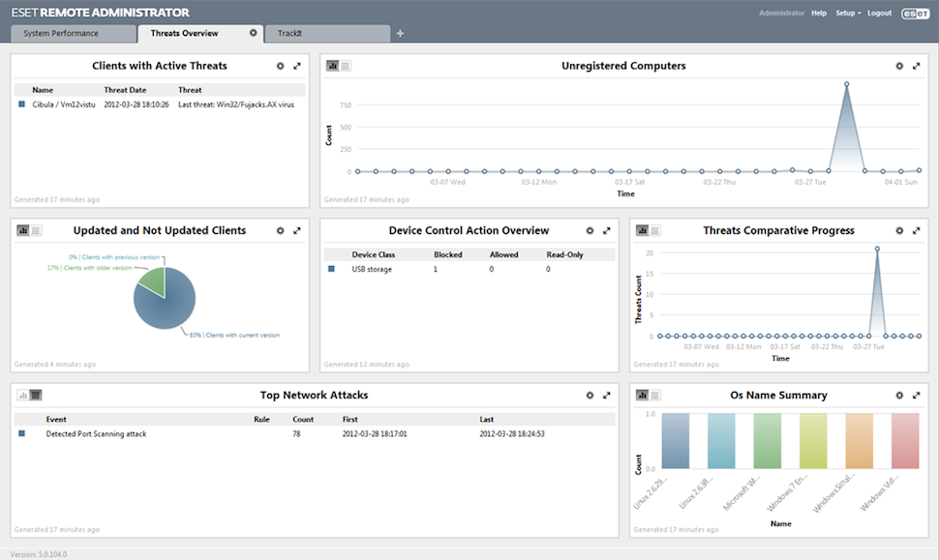Maximize Threats Comparative Progress panel

point(916,230)
